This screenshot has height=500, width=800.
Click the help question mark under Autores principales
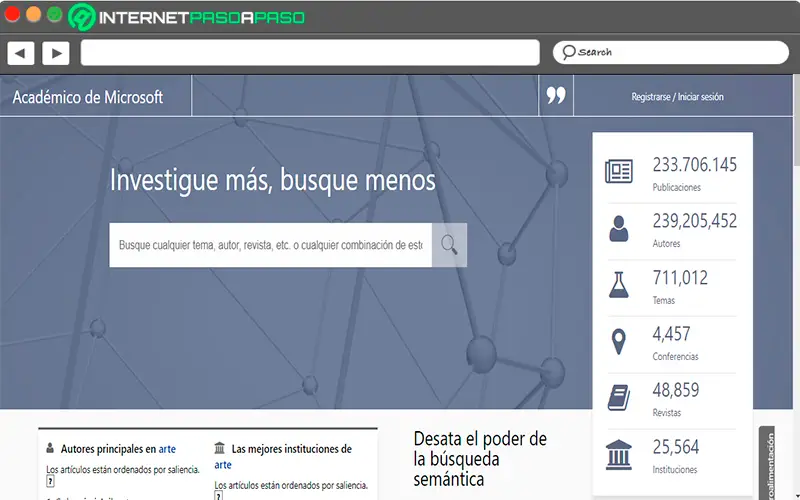pos(50,481)
